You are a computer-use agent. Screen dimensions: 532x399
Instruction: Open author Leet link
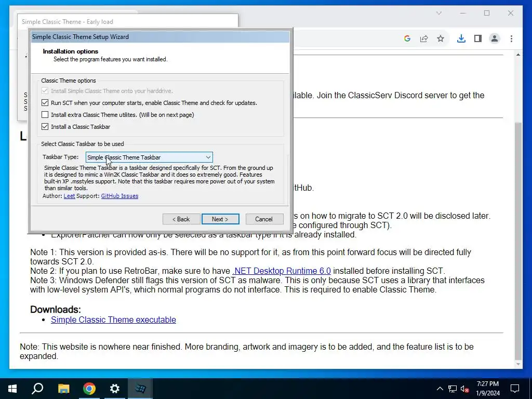(69, 196)
